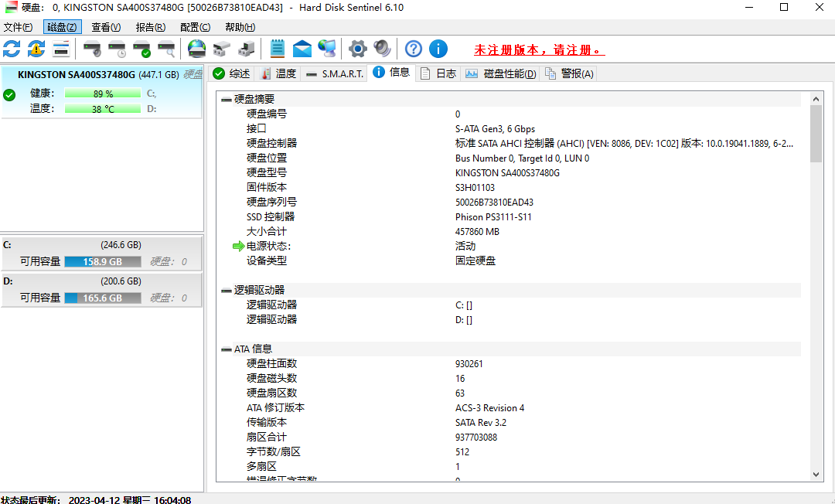Click the network sharing globe icon
Image resolution: width=835 pixels, height=504 pixels.
pyautogui.click(x=327, y=48)
